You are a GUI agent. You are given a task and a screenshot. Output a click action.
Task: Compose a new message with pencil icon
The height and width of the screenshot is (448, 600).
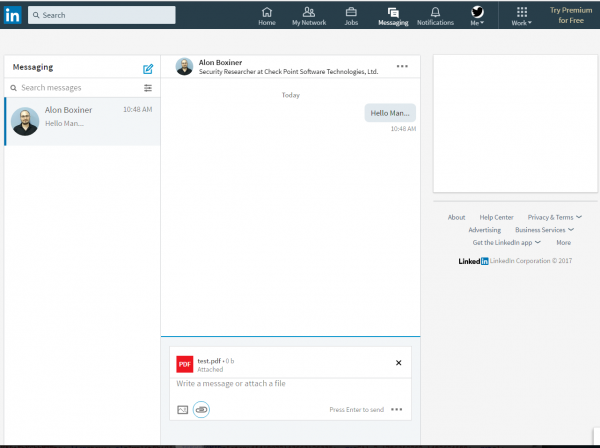click(x=148, y=69)
